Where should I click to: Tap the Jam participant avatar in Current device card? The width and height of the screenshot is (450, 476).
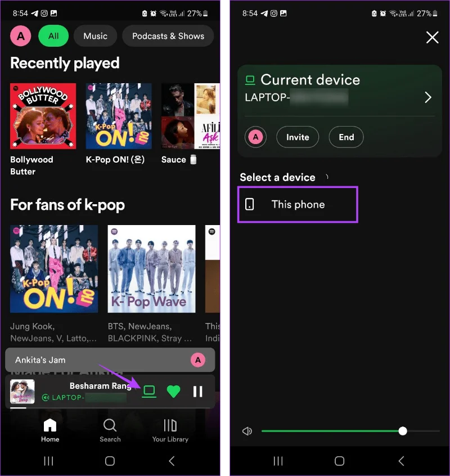point(255,137)
